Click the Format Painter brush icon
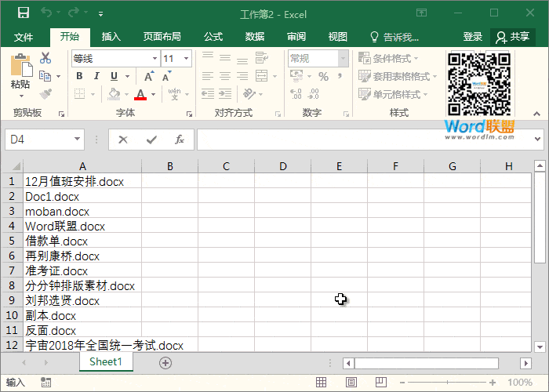Viewport: 549px width, 392px height. 45,94
